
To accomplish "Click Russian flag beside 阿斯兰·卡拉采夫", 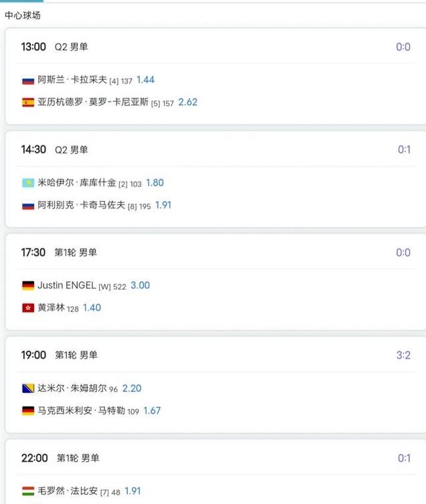I will [28, 80].
